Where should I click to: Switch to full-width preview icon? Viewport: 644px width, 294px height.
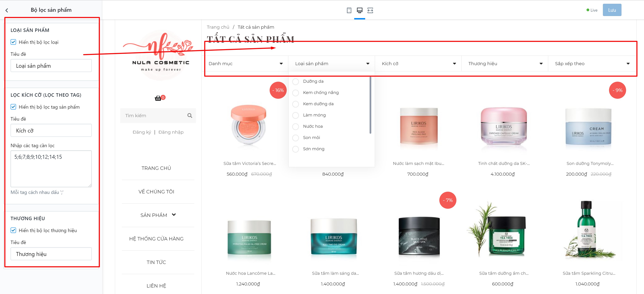(370, 10)
